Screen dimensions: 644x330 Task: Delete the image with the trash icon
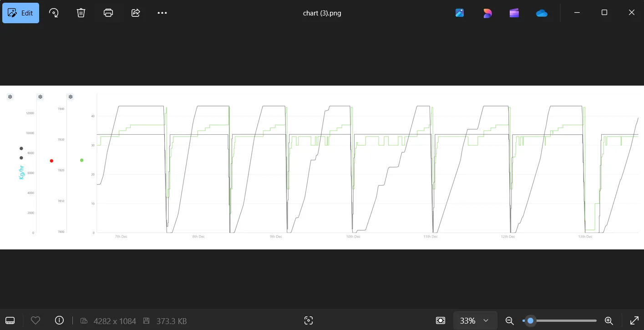click(x=81, y=13)
